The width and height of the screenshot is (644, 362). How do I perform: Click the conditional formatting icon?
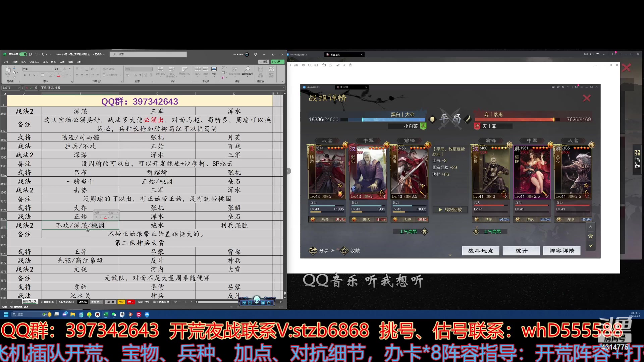[160, 69]
